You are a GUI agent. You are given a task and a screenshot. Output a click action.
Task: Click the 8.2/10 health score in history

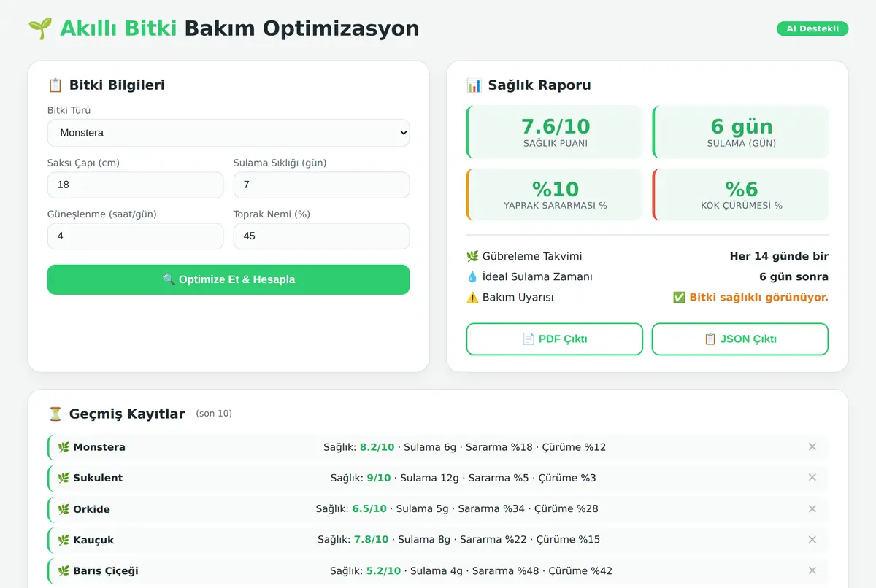[377, 447]
